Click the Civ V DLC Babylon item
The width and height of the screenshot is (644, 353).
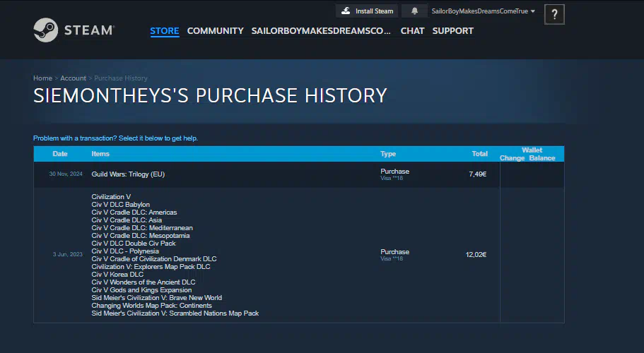(x=121, y=205)
